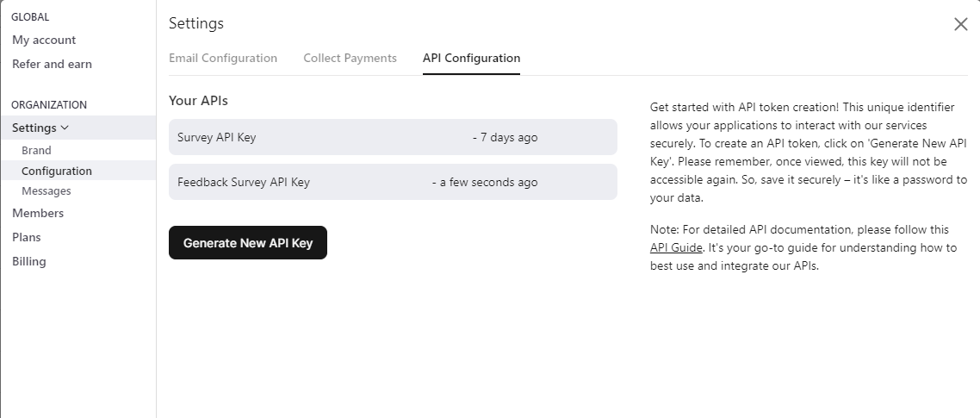Click the Survey API Key entry
Screen dimensions: 980x418
217,137
